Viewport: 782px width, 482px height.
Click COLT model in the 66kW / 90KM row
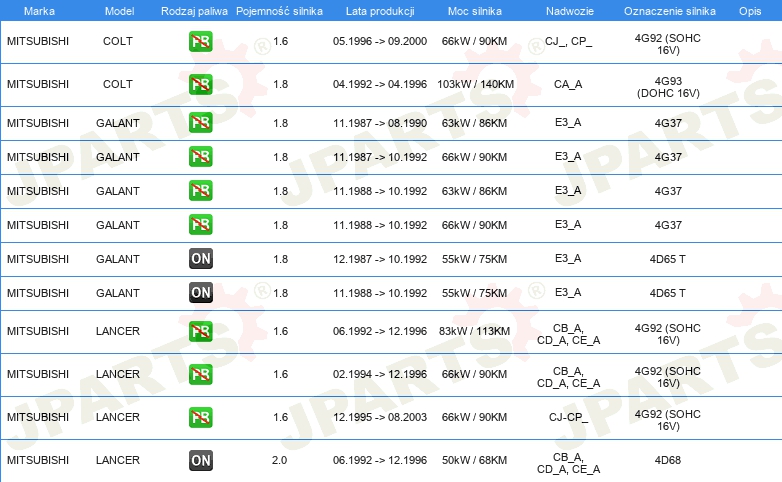coord(118,41)
